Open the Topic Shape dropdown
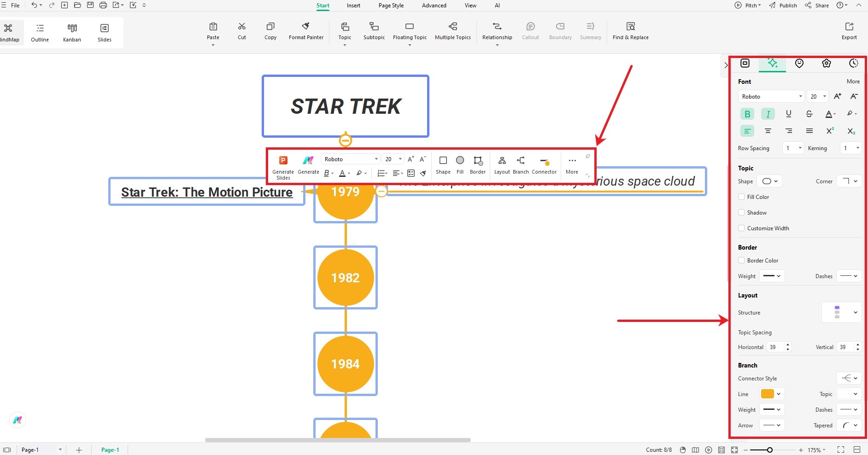 point(769,181)
